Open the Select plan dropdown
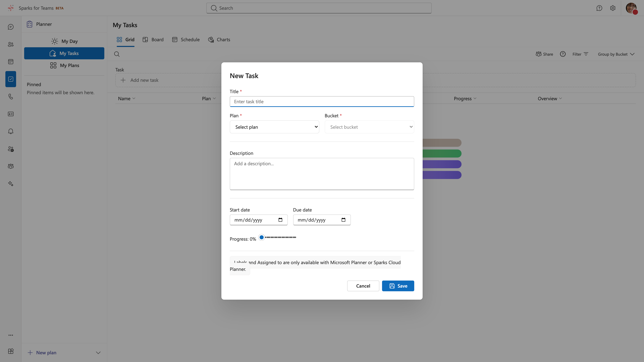The width and height of the screenshot is (644, 362). coord(275,127)
